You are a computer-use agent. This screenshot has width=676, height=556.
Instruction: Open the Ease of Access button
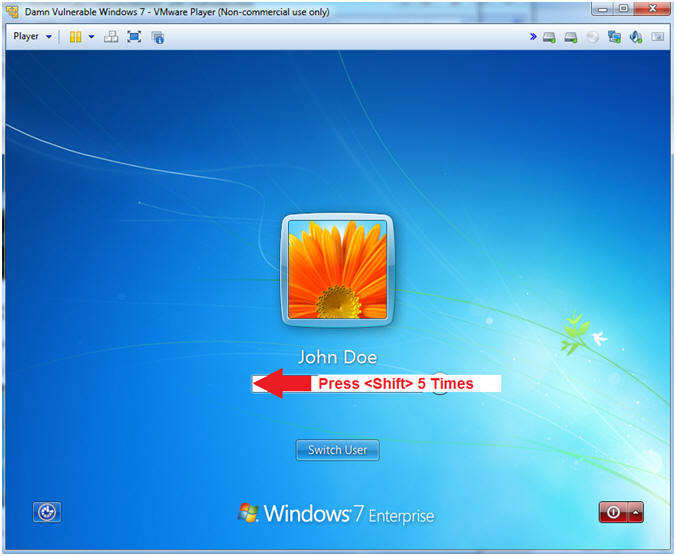coord(47,512)
